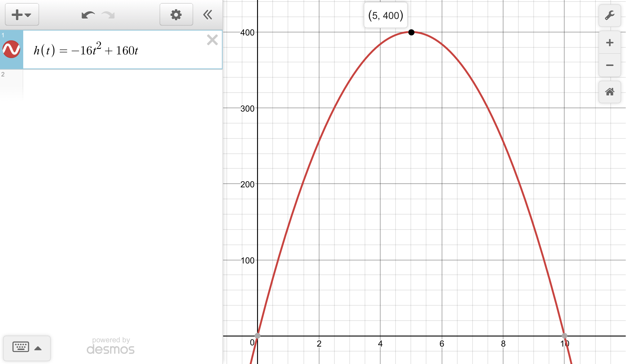Open the powered by Desmos link
This screenshot has width=626, height=364.
111,346
